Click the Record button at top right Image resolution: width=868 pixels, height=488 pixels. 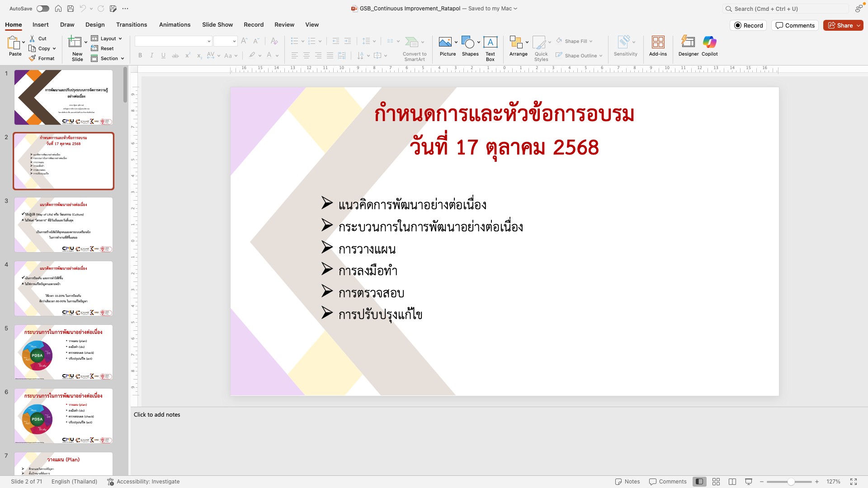click(x=749, y=25)
